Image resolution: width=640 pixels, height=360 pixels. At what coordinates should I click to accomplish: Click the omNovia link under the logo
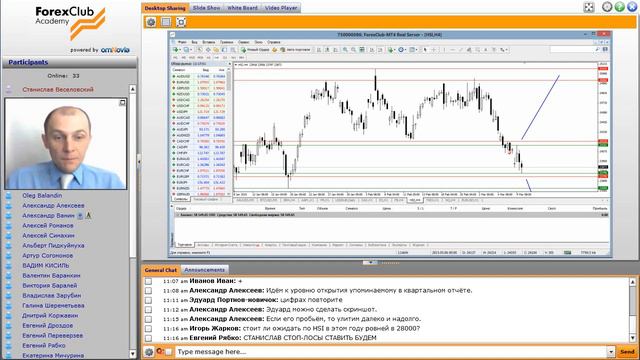pyautogui.click(x=115, y=50)
